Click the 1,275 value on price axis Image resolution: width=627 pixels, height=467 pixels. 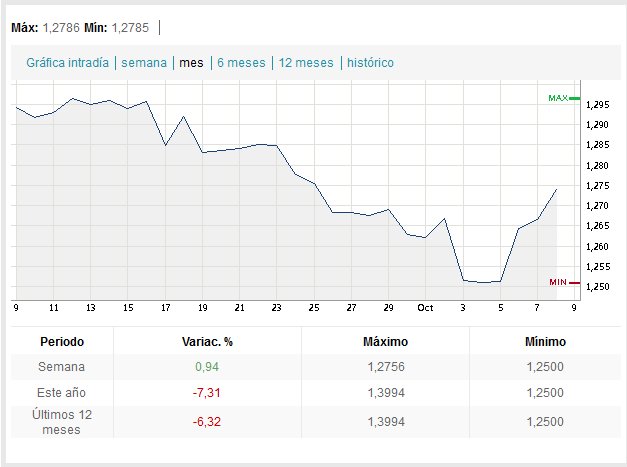pos(597,186)
